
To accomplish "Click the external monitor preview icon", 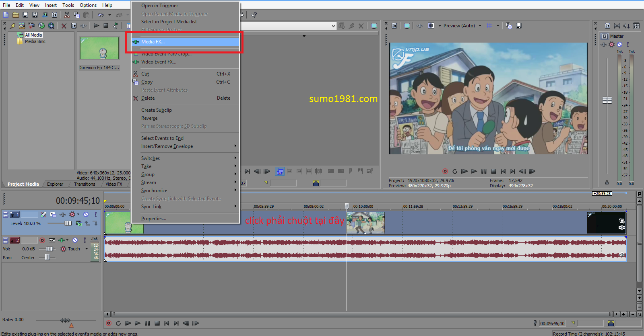I will click(407, 26).
